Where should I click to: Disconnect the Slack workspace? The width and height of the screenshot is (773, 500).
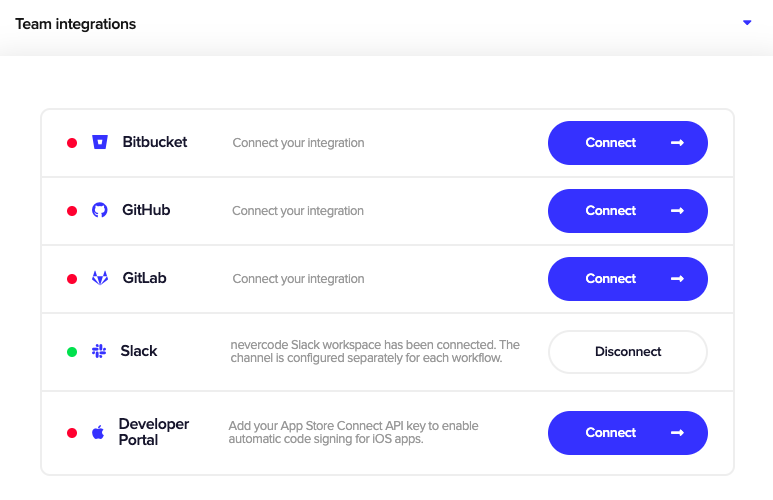coord(628,352)
